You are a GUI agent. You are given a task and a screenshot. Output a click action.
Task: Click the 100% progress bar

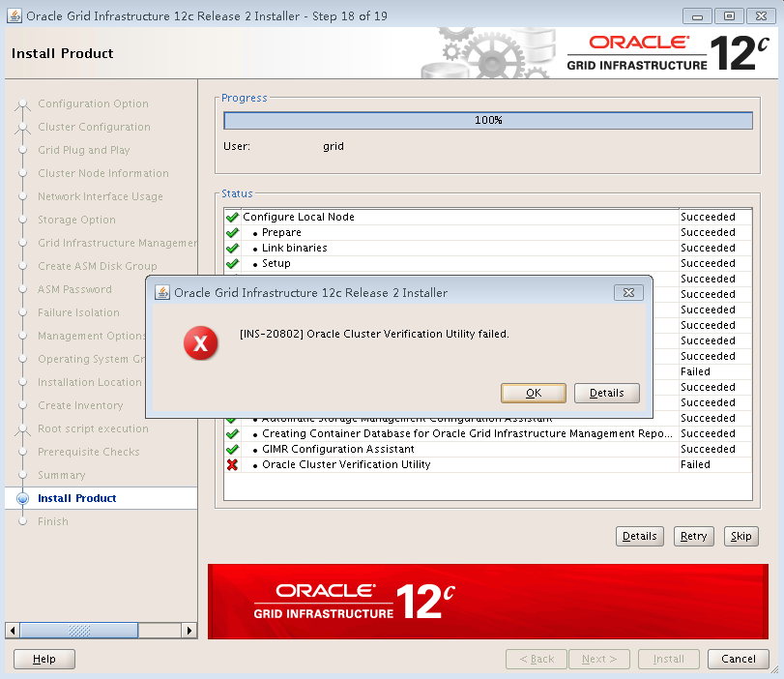tap(488, 120)
